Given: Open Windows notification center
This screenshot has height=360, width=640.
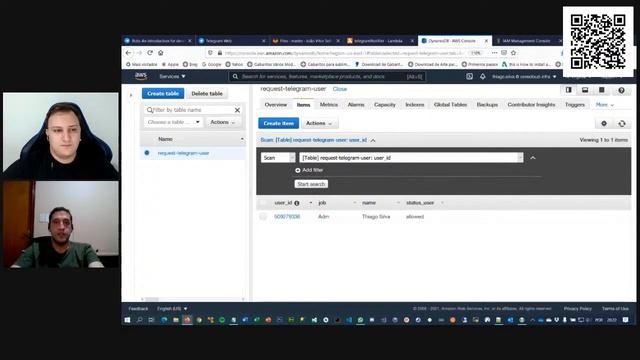Looking at the screenshot, I should coord(625,320).
